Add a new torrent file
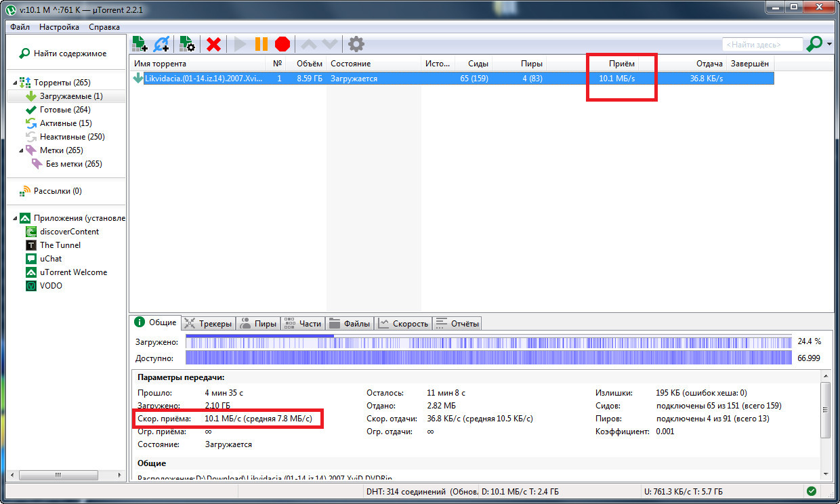This screenshot has width=840, height=504. [x=140, y=45]
